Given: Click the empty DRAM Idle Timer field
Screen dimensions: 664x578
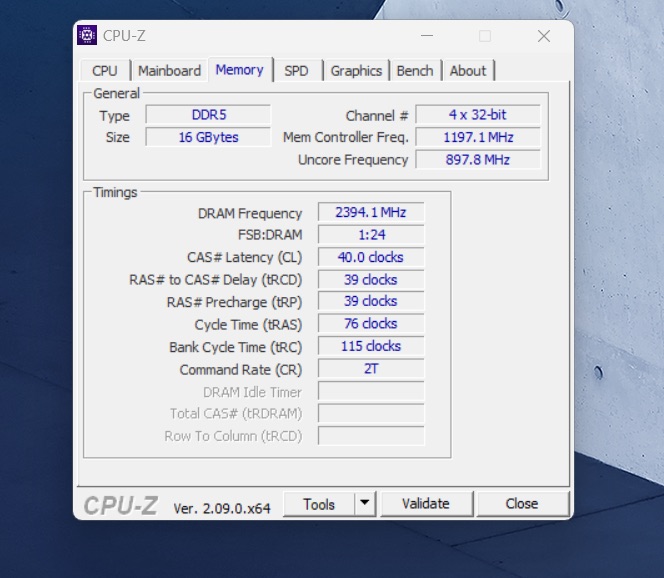Looking at the screenshot, I should point(371,391).
